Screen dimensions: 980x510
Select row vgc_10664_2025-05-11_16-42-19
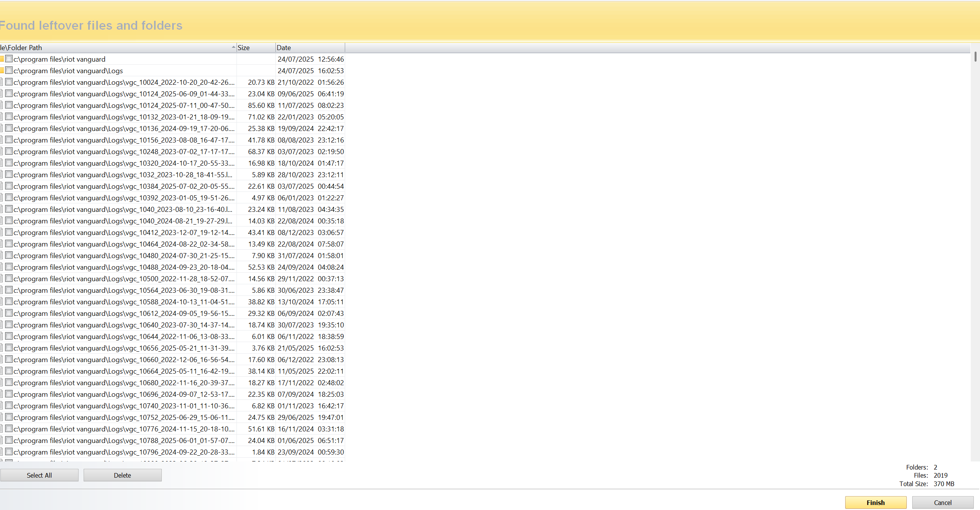[172, 371]
